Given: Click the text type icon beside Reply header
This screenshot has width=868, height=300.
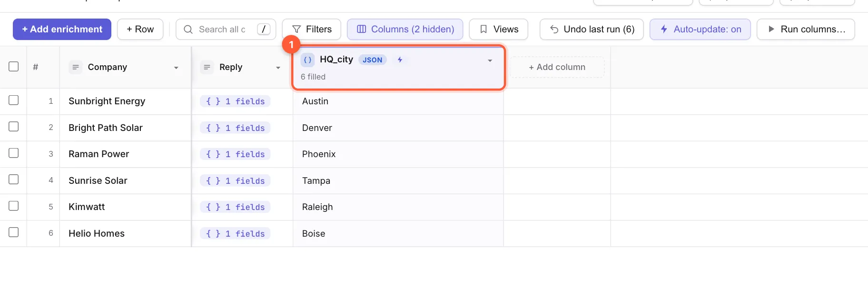Looking at the screenshot, I should pyautogui.click(x=207, y=67).
